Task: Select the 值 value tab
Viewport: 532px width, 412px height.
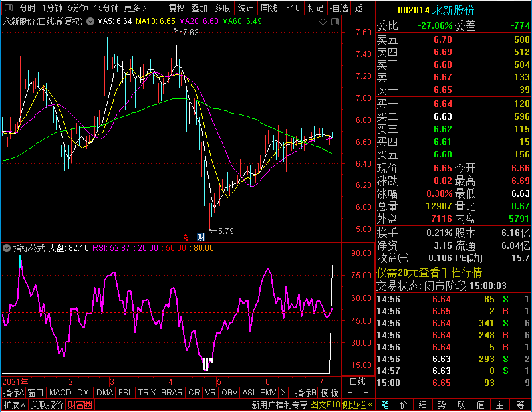Action: pyautogui.click(x=480, y=405)
